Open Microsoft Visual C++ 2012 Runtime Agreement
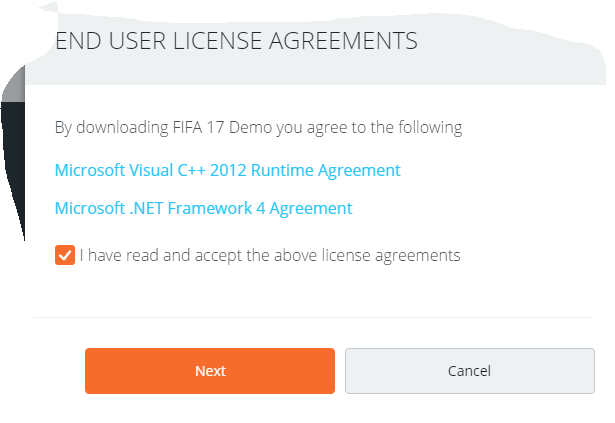Image resolution: width=615 pixels, height=423 pixels. [x=227, y=170]
